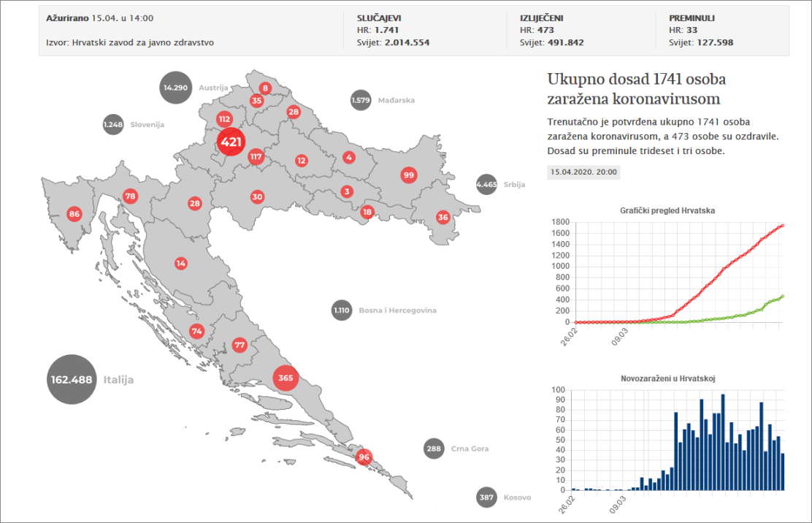
Task: Click the 15.04.2020. 20:00 timestamp badge
Action: coord(583,172)
